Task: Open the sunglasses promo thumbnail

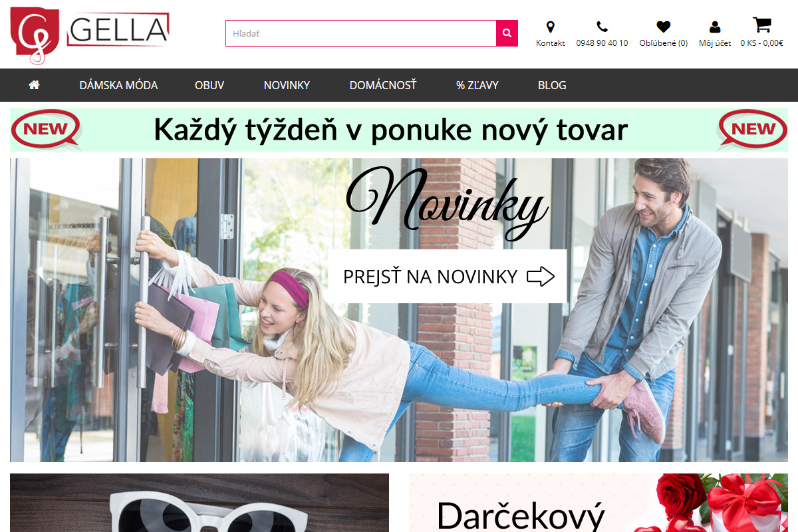Action: pyautogui.click(x=199, y=503)
